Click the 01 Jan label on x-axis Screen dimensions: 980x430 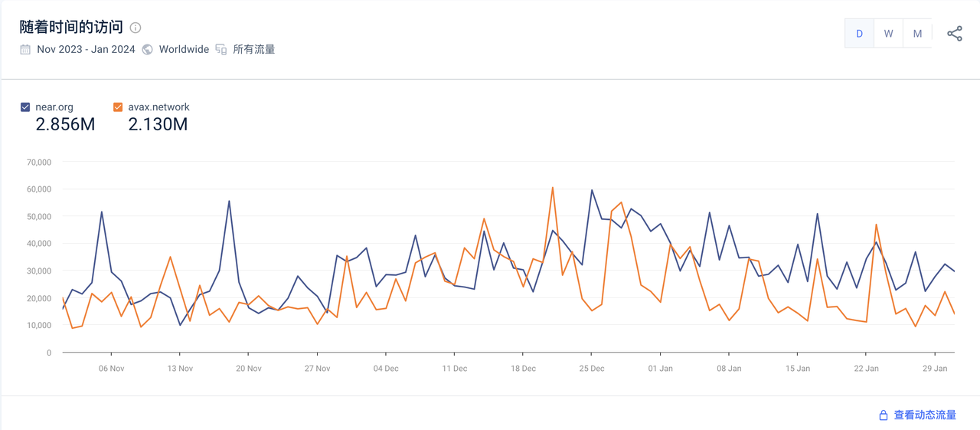click(x=660, y=368)
